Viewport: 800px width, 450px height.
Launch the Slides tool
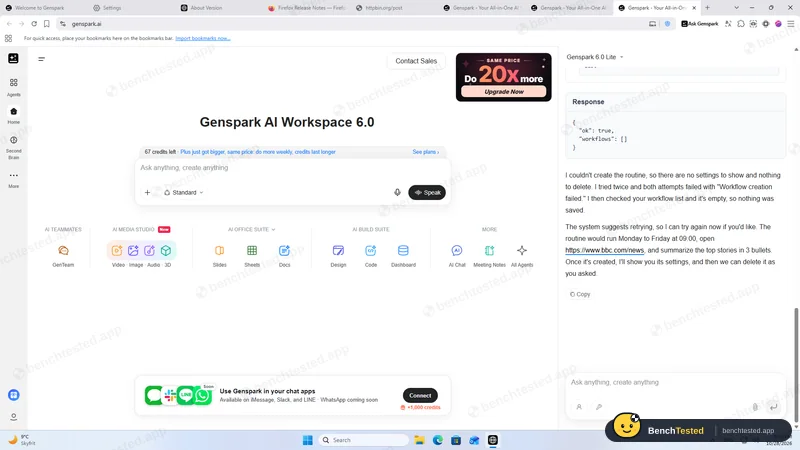click(x=219, y=251)
